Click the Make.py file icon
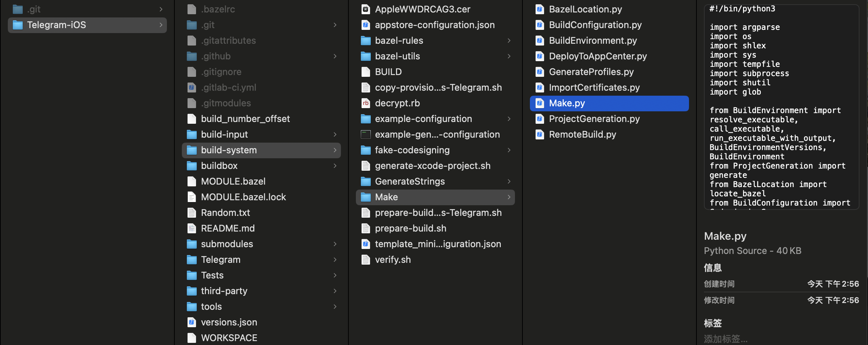Screen dimensions: 868x345 pos(540,103)
